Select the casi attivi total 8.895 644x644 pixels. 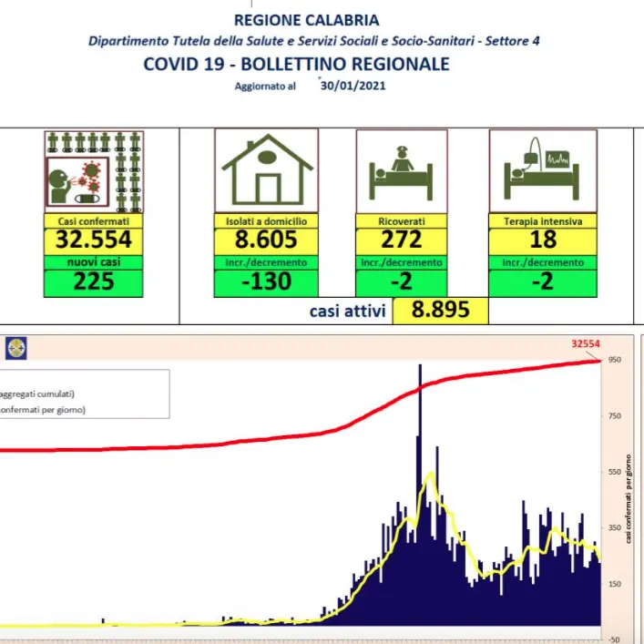(x=440, y=310)
